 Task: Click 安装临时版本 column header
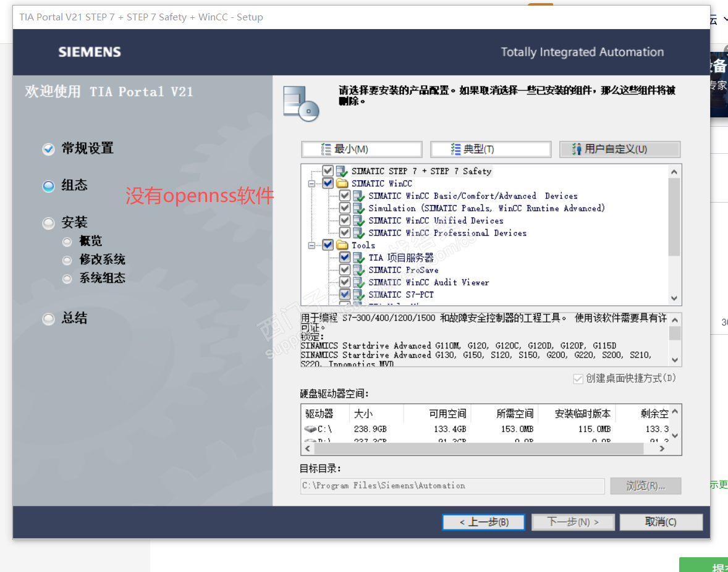576,413
